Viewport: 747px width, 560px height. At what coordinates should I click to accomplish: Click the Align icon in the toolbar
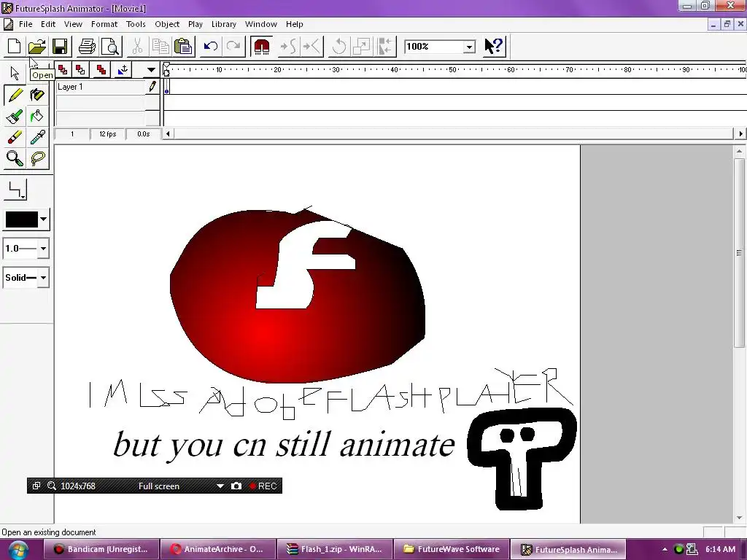385,46
